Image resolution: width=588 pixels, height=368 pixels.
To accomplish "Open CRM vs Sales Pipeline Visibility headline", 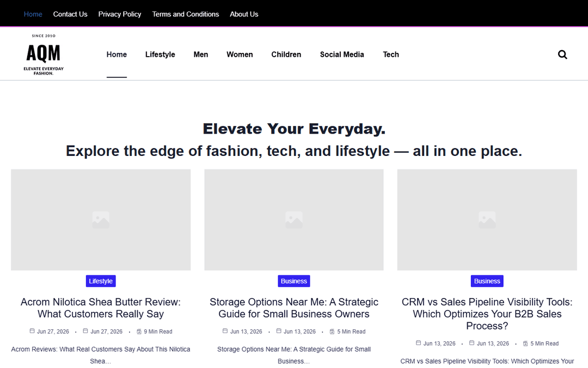I will click(x=487, y=314).
